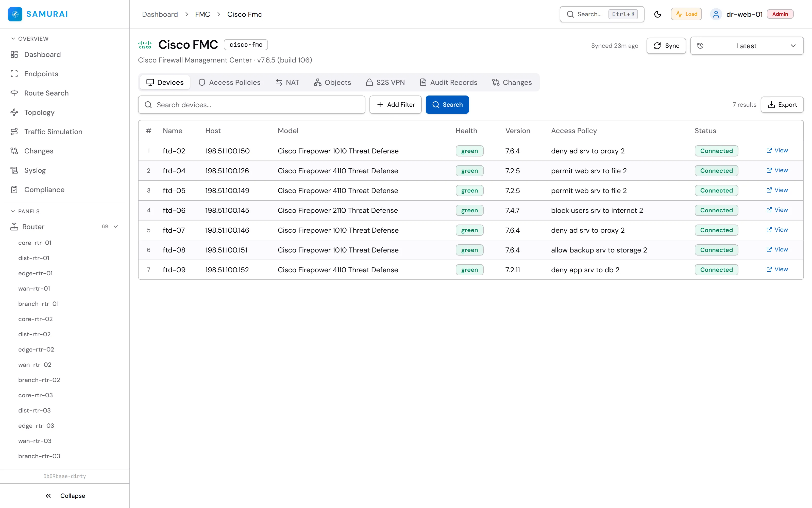
Task: Click the magnifier icon in the device search box
Action: point(148,105)
